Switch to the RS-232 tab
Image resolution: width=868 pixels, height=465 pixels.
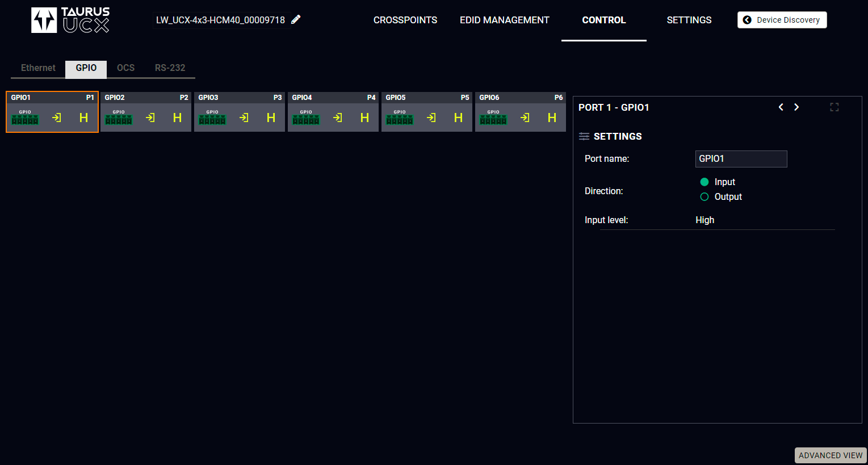pos(170,68)
